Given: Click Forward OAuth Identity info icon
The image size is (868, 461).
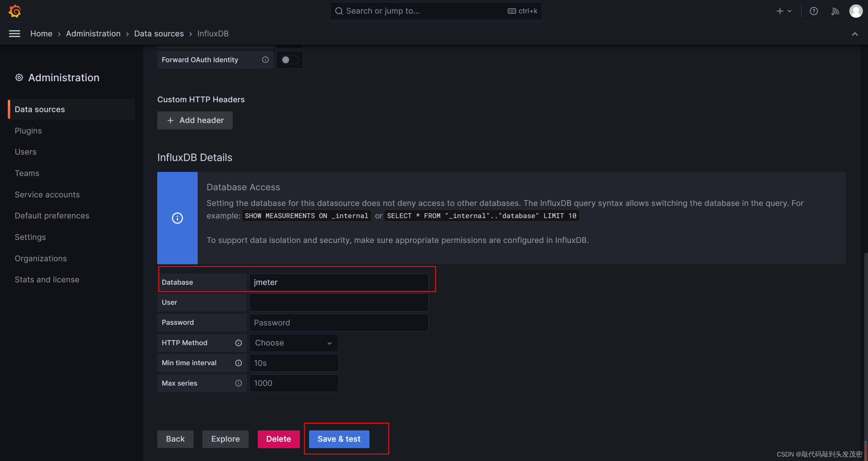Looking at the screenshot, I should pyautogui.click(x=265, y=60).
